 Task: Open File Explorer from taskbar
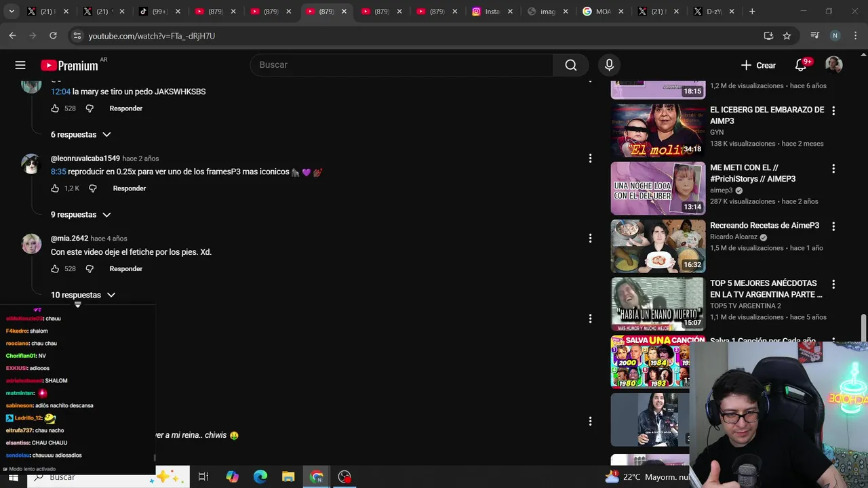[x=288, y=477]
